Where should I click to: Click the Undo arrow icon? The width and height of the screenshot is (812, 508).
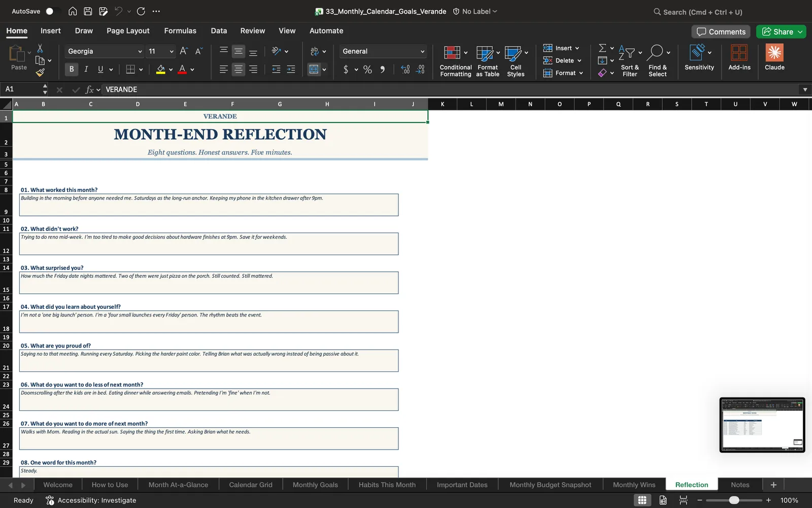(119, 11)
